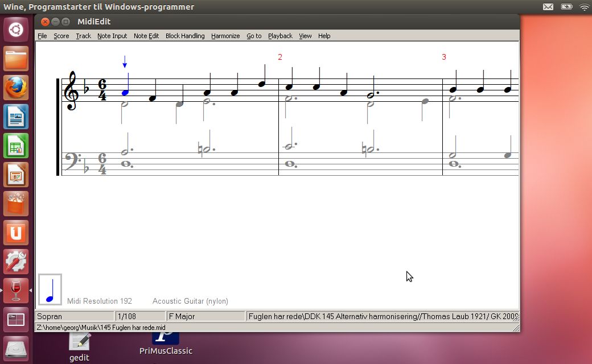This screenshot has height=364, width=592.
Task: Open the Score menu
Action: click(x=61, y=36)
